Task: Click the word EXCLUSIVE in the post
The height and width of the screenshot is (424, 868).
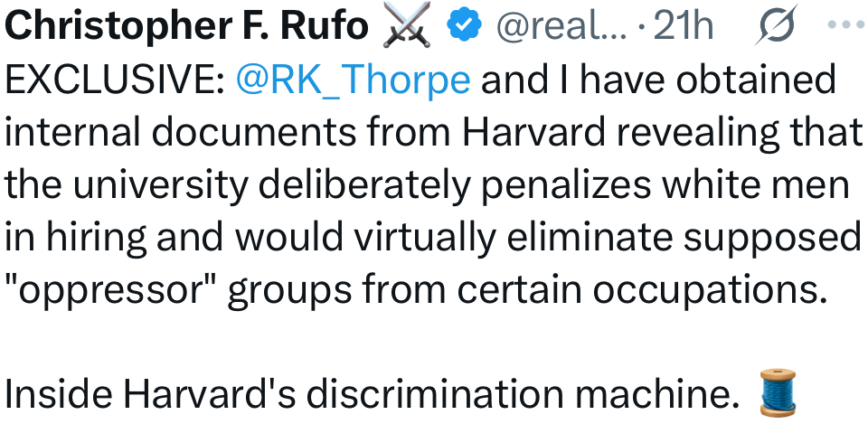Action: pyautogui.click(x=114, y=80)
